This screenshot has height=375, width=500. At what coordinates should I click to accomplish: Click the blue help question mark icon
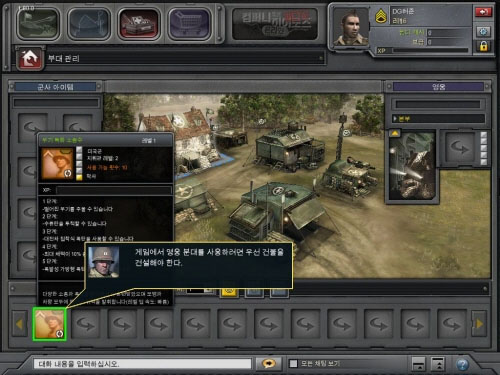tap(462, 364)
